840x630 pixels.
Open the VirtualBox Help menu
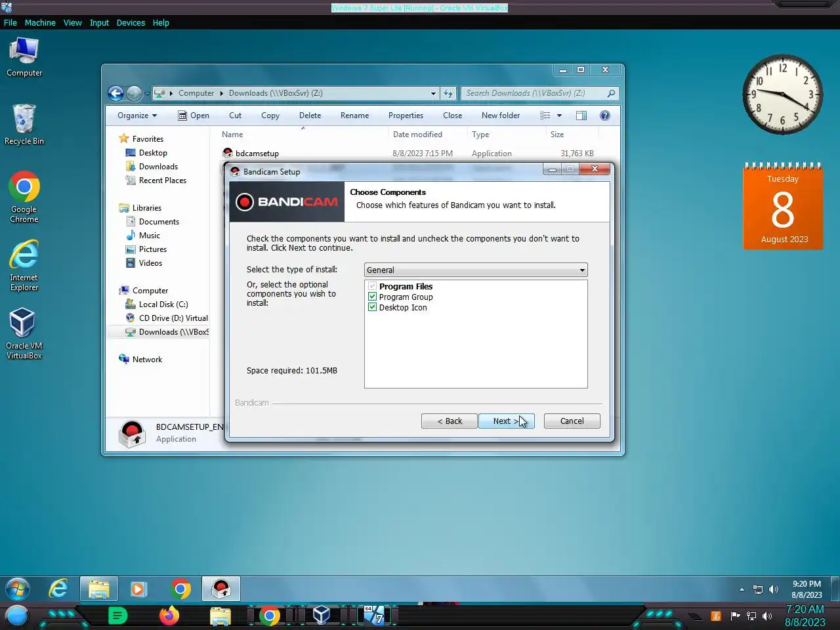[161, 22]
